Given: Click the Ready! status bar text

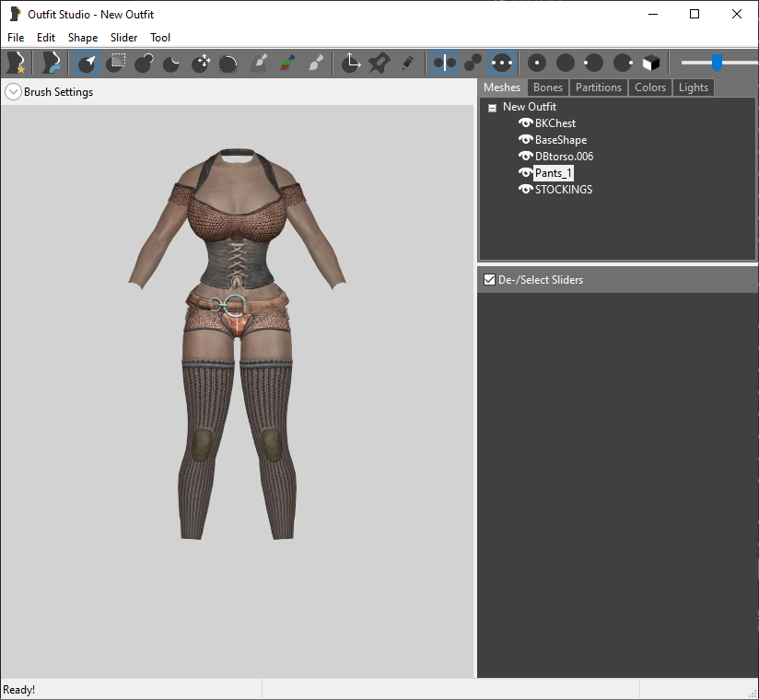Looking at the screenshot, I should (18, 690).
